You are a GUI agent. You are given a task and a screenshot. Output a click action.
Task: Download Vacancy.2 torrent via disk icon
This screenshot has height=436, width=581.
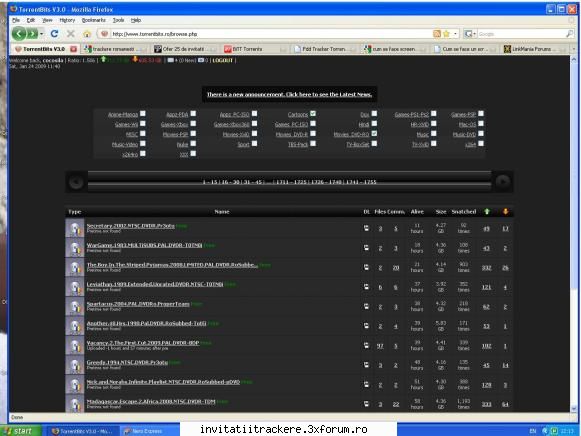pos(366,345)
